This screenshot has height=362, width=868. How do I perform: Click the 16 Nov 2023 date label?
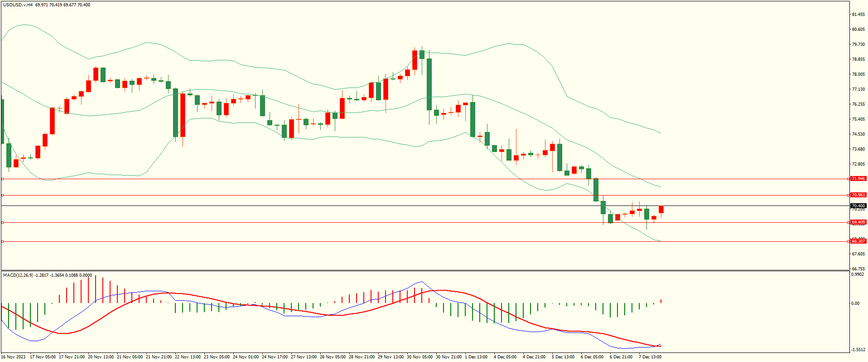pyautogui.click(x=14, y=357)
